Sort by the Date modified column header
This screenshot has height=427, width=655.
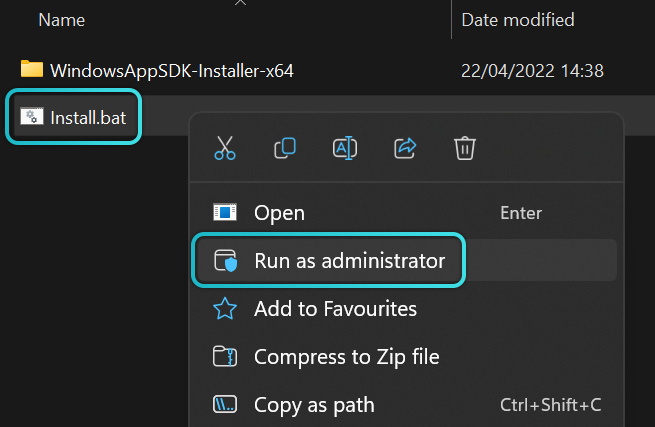click(x=518, y=20)
